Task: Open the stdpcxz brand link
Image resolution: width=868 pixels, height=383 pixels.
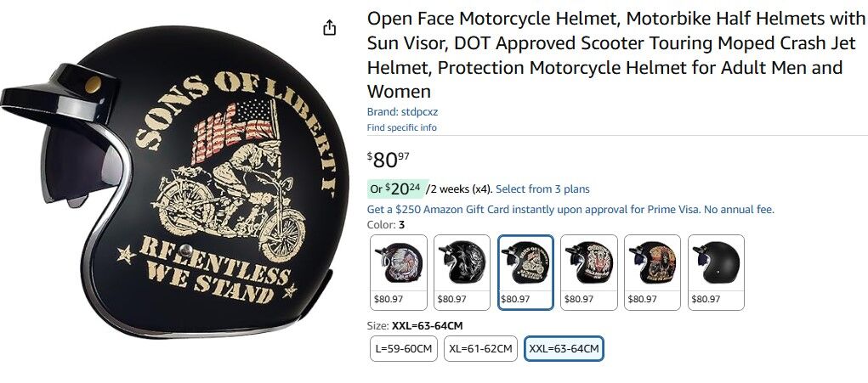Action: click(402, 111)
